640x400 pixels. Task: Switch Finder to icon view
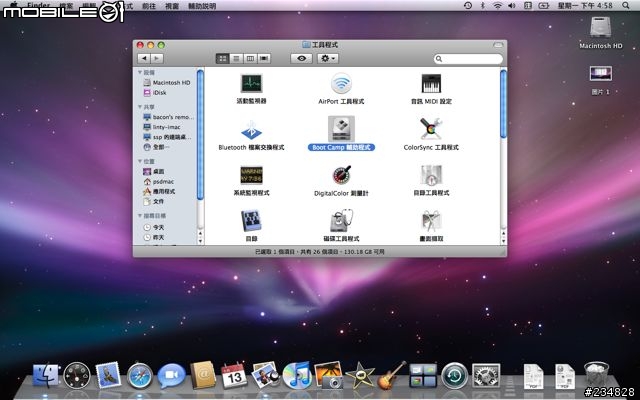tap(222, 59)
